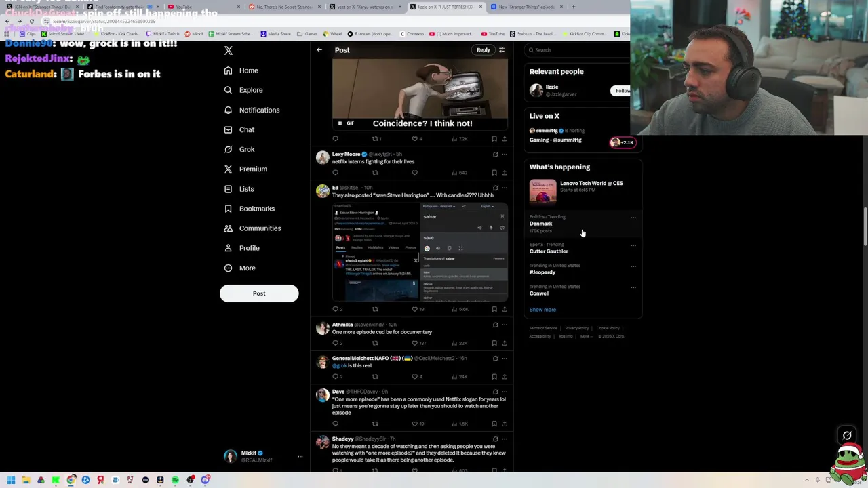
Task: Click the Lists icon in sidebar
Action: tap(228, 189)
